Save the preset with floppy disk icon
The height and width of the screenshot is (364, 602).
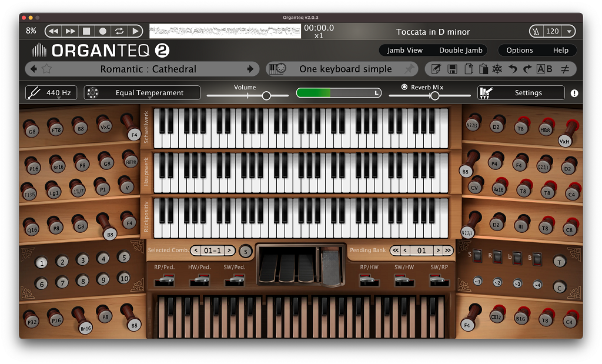click(452, 69)
